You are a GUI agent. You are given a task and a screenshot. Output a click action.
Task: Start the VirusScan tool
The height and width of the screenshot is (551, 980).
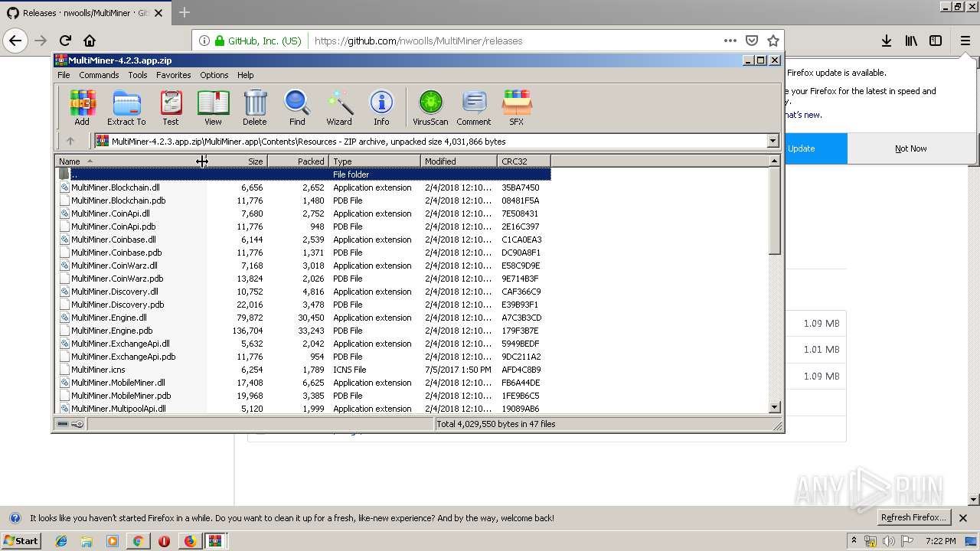coord(430,107)
